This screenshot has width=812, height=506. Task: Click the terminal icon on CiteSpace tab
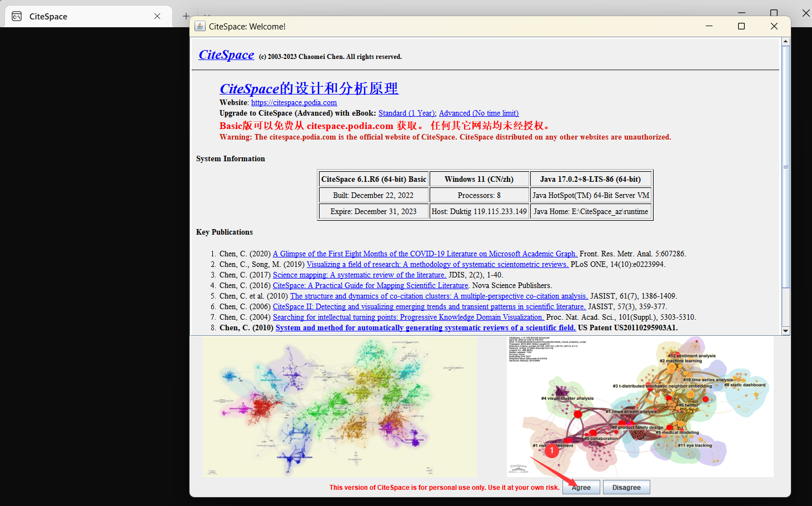click(x=17, y=16)
